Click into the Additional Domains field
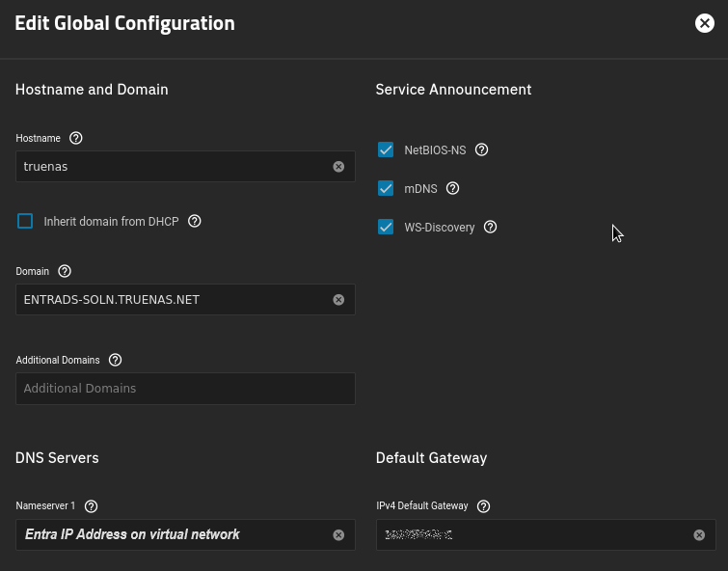This screenshot has width=728, height=571. point(183,389)
